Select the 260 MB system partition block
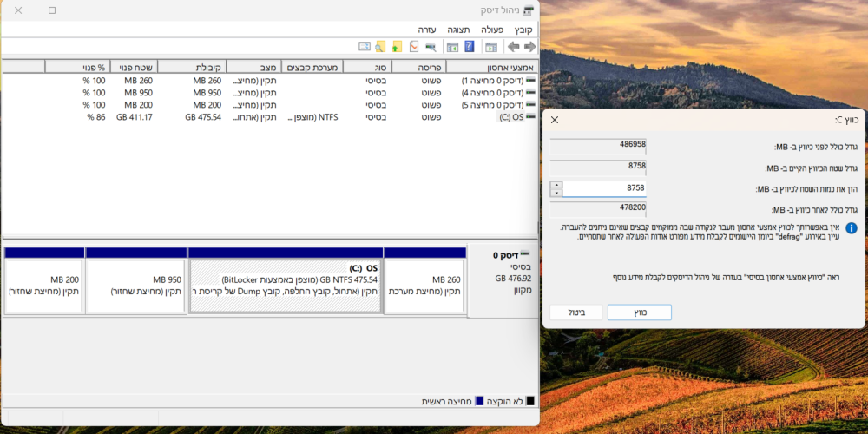Screen dimensions: 868x434 [424, 281]
